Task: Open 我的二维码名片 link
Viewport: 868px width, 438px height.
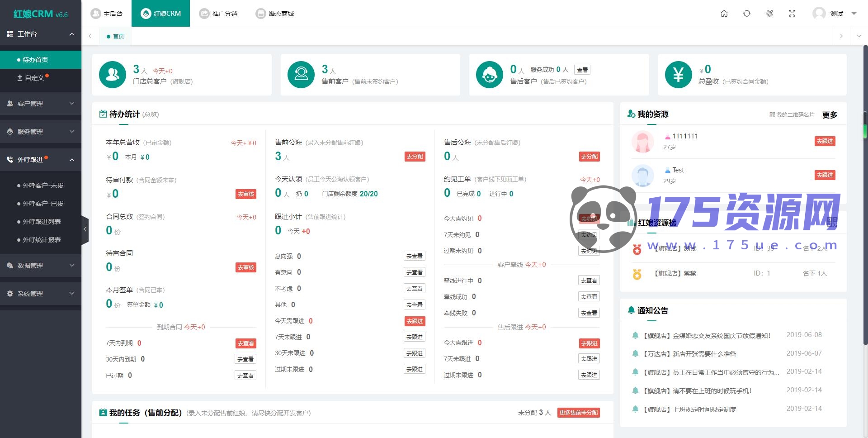Action: pos(792,115)
